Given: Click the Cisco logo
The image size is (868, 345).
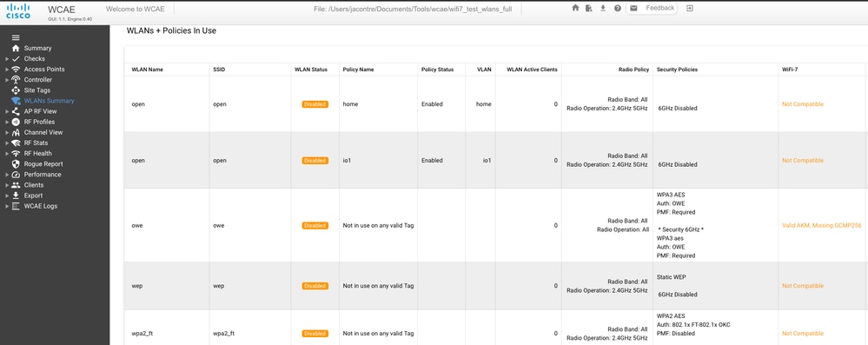Looking at the screenshot, I should (x=18, y=10).
